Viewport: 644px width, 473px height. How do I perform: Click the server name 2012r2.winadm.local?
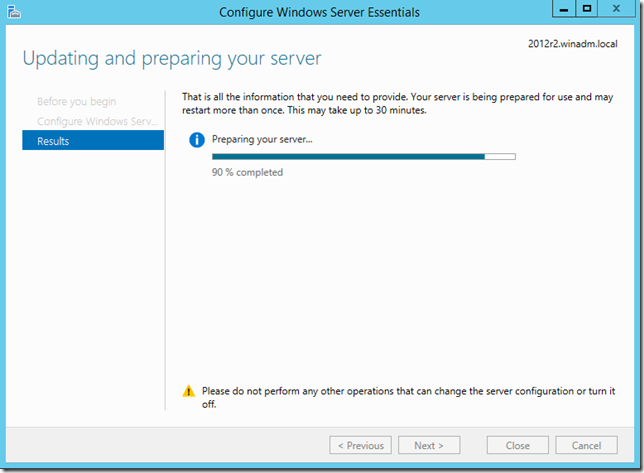coord(573,44)
